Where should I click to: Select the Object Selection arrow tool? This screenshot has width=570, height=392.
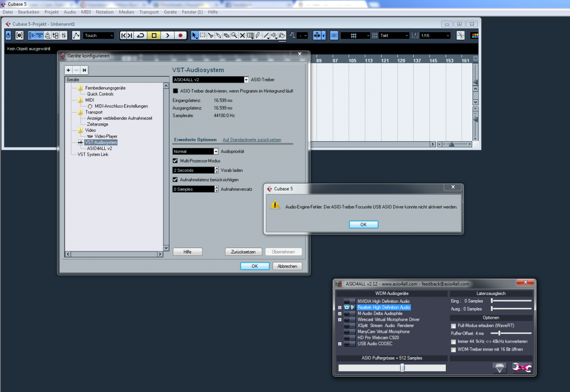pyautogui.click(x=195, y=35)
